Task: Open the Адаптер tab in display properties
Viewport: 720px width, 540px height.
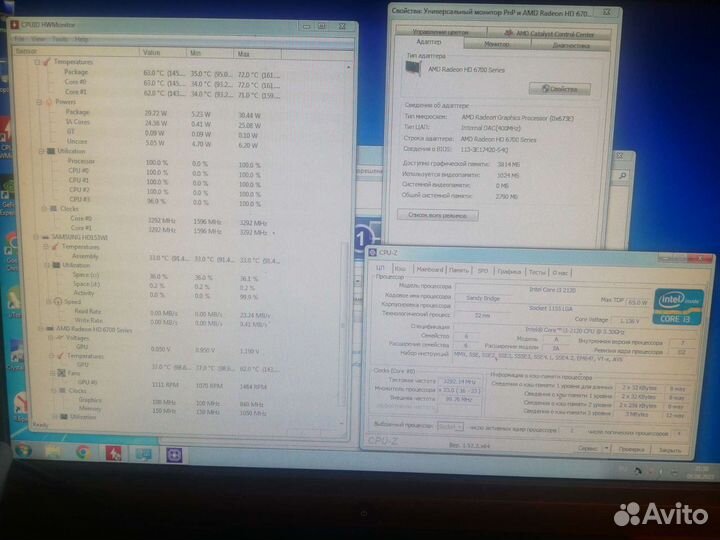Action: pyautogui.click(x=428, y=42)
